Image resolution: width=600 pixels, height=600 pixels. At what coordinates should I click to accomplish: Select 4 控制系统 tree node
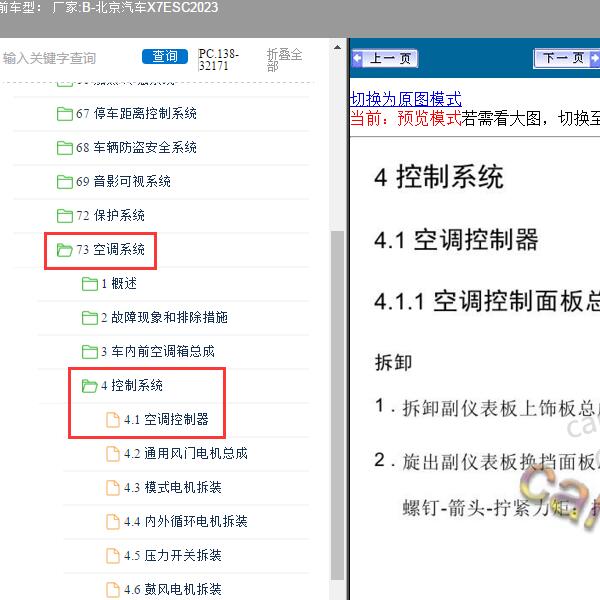132,386
